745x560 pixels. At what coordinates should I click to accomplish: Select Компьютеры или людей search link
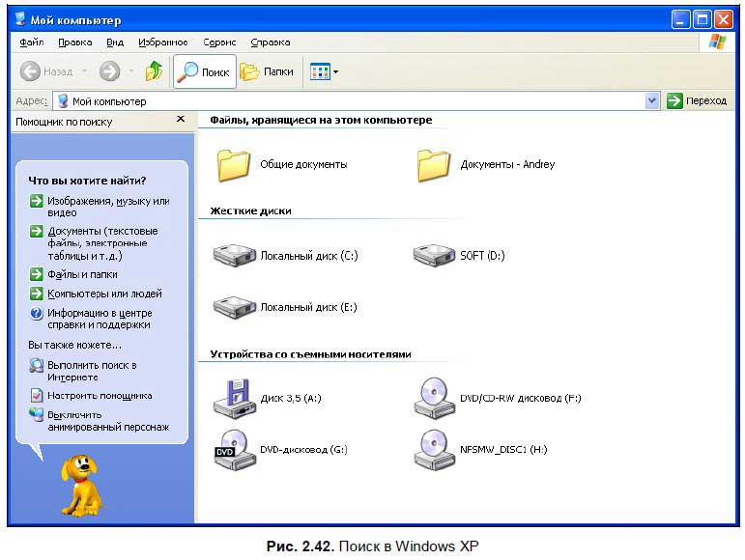click(104, 294)
